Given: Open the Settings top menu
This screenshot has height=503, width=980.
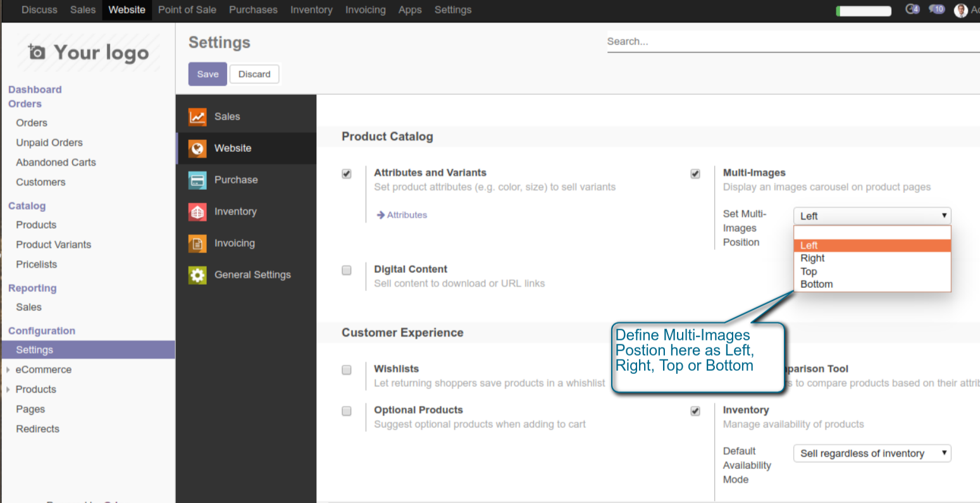Looking at the screenshot, I should pos(453,9).
